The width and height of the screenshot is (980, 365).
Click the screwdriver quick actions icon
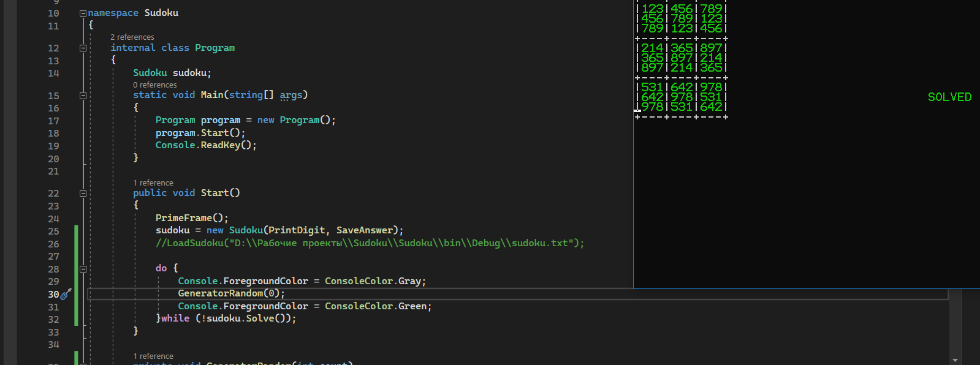[x=66, y=294]
